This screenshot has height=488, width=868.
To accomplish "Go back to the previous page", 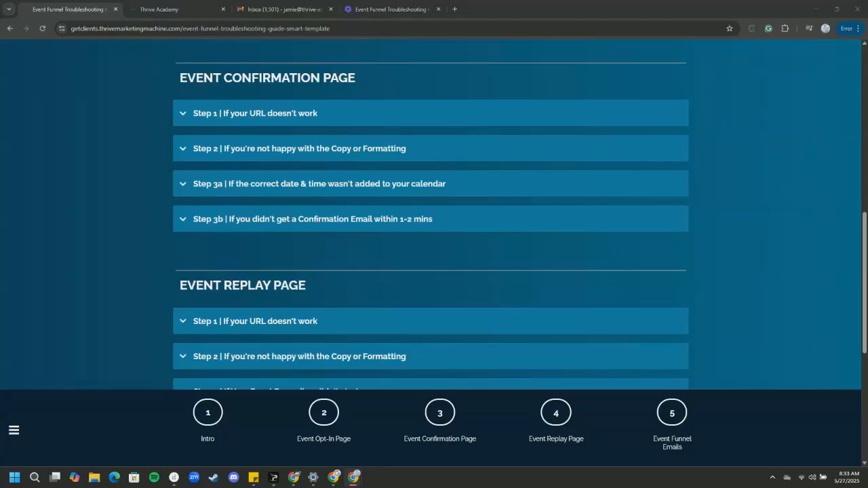I will click(x=9, y=28).
